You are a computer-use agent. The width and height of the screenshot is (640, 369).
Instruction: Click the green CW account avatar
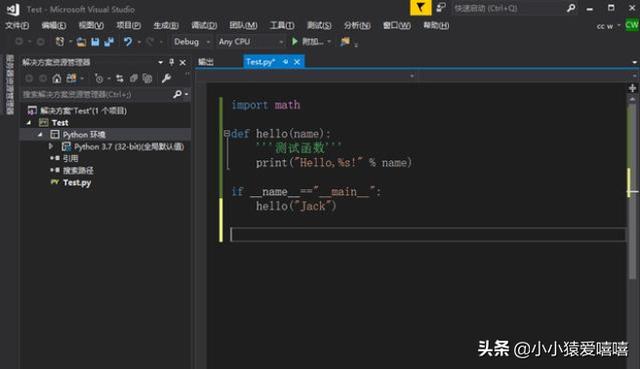pyautogui.click(x=632, y=25)
